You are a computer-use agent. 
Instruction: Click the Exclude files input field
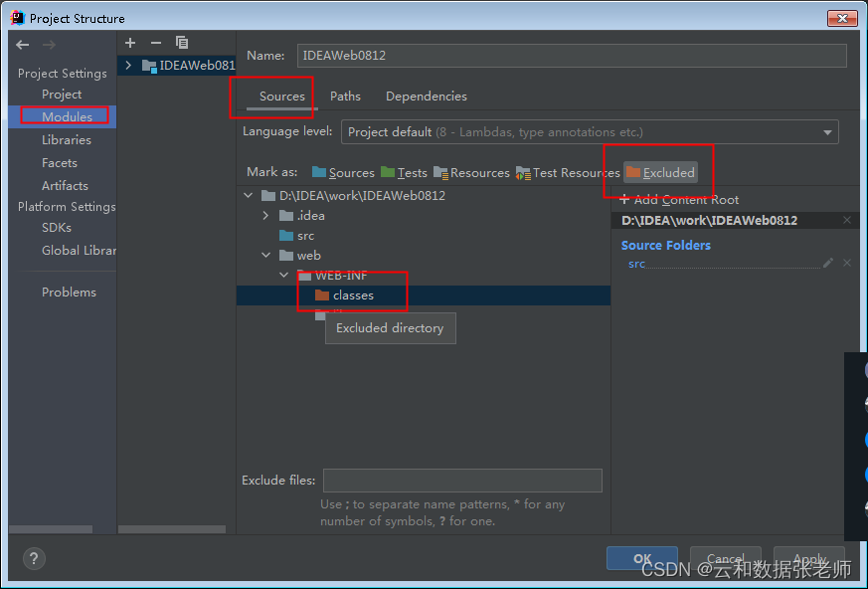point(462,481)
